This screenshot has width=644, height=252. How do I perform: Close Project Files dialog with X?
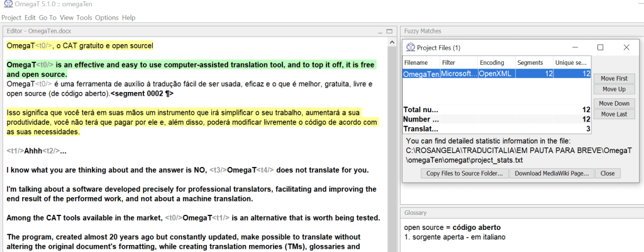point(626,48)
